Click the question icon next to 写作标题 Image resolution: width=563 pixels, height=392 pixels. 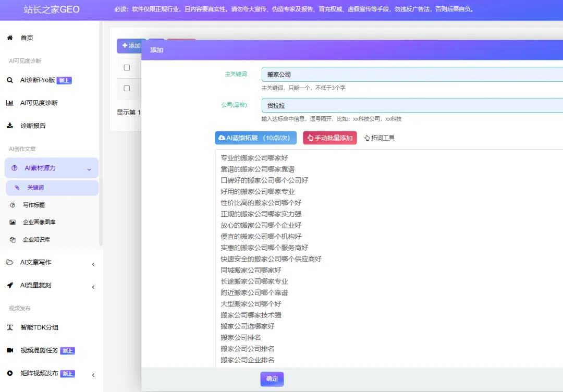point(13,205)
